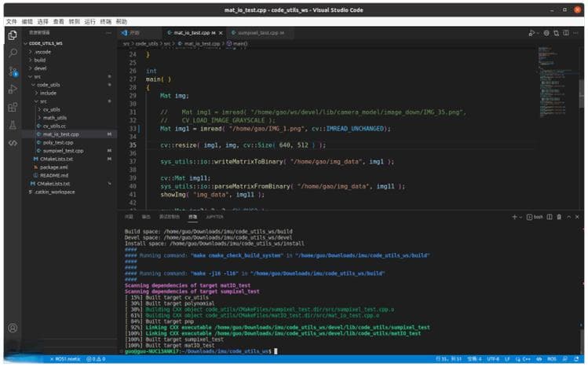Split the terminal panel

click(550, 217)
